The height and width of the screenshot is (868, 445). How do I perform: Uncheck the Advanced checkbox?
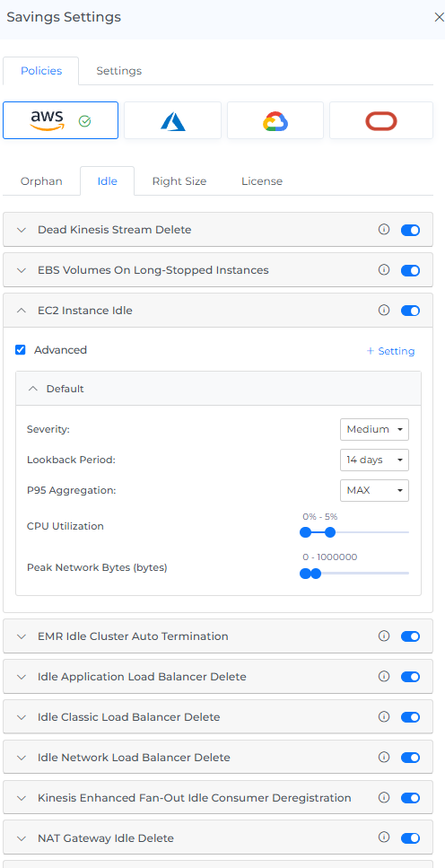(x=21, y=350)
